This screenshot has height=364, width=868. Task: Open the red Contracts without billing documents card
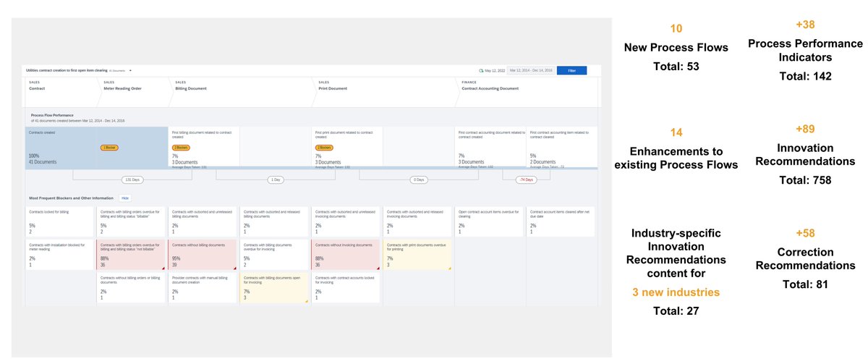pos(203,255)
